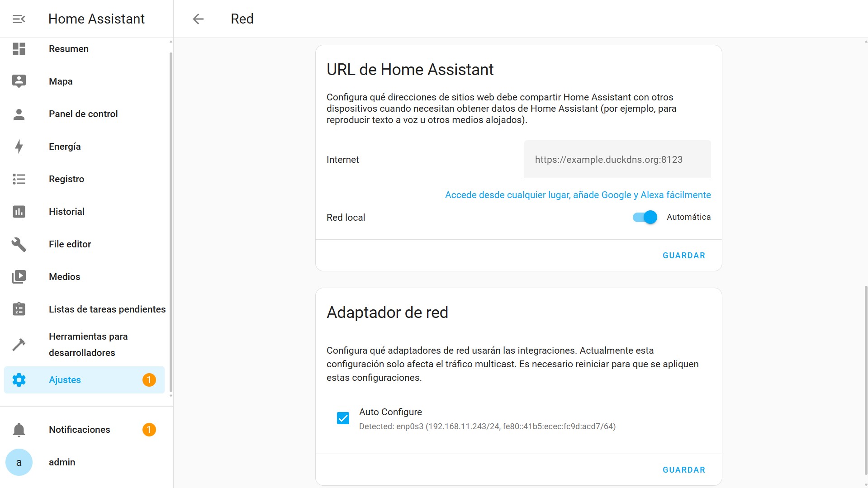Uncheck the Auto Configure checkbox
The height and width of the screenshot is (488, 868).
point(343,418)
